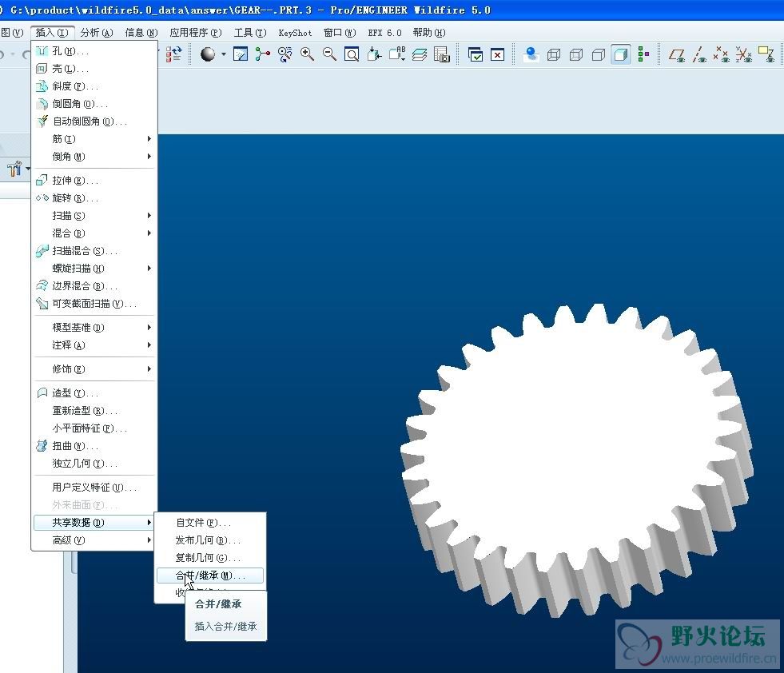Viewport: 784px width, 673px height.
Task: Choose 自动倒圆角 (Auto Round) entry
Action: (x=94, y=121)
